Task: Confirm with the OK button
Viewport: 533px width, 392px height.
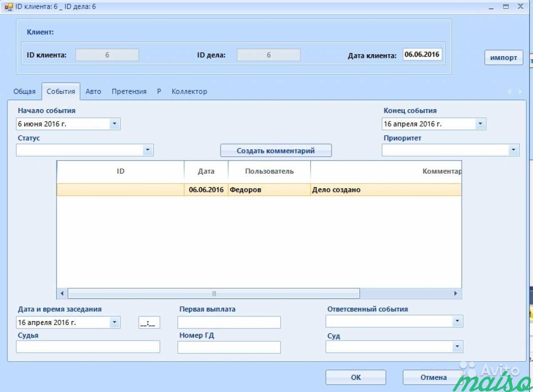Action: point(356,377)
